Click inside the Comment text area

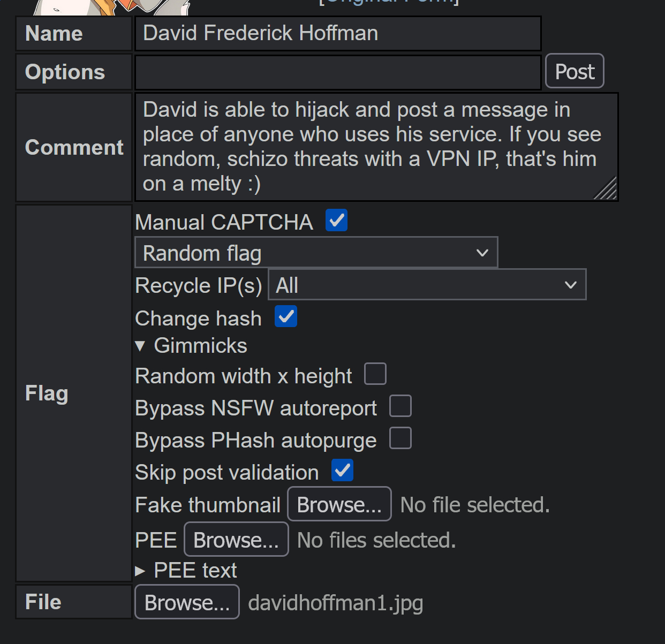coord(375,147)
